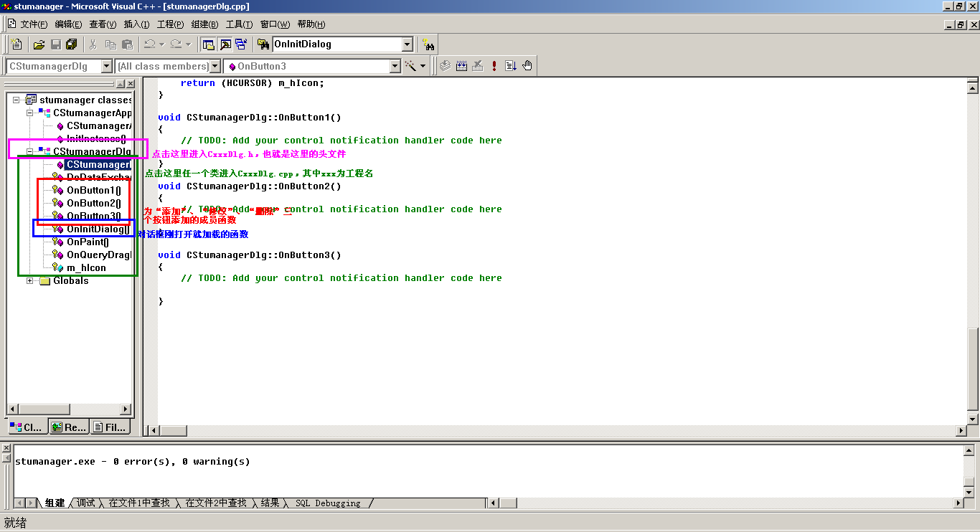Open the class name CStumanagerDlg dropdown
This screenshot has width=980, height=532.
coord(107,66)
